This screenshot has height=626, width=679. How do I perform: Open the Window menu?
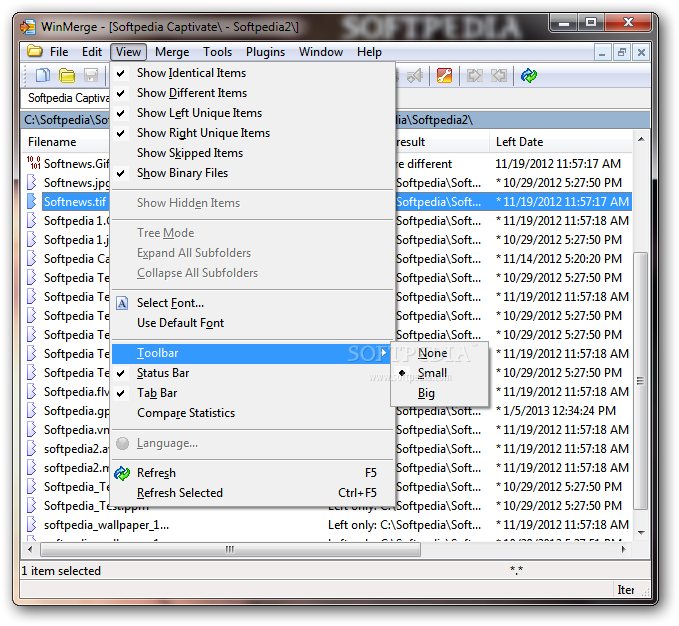pyautogui.click(x=321, y=52)
